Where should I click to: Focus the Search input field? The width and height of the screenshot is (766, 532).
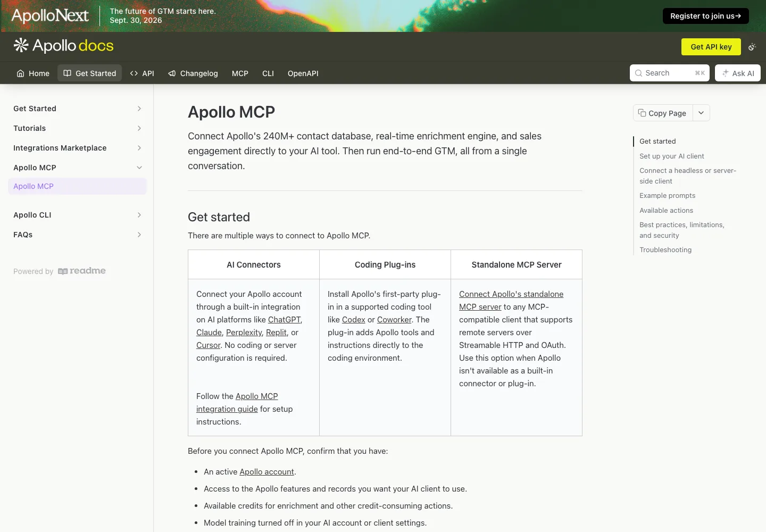tap(669, 73)
